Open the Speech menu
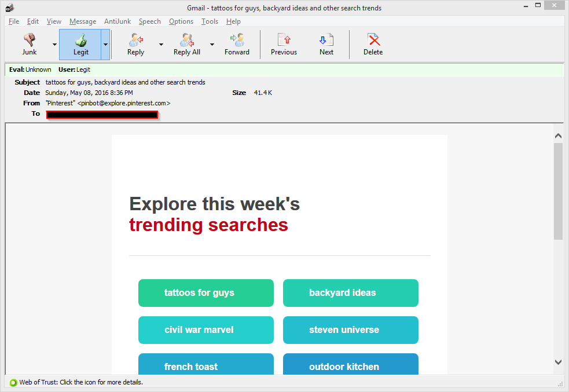Screen dimensions: 569x392 [149, 21]
